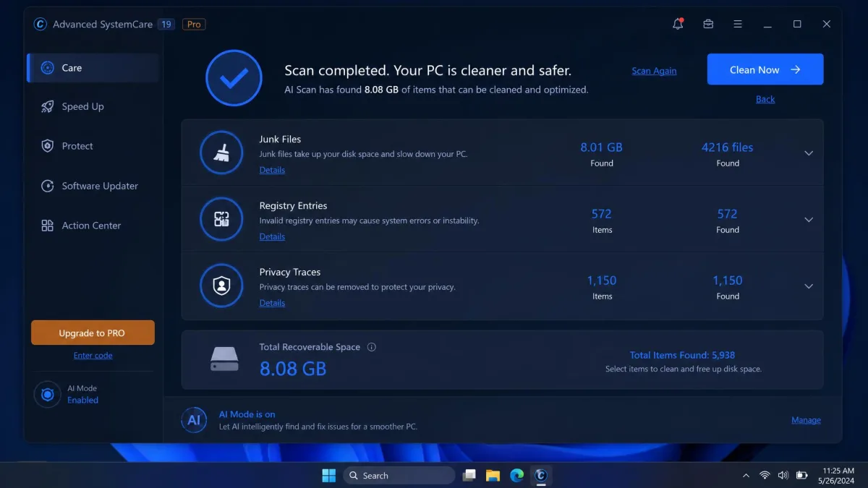Click the volume speaker tray icon

pos(783,475)
